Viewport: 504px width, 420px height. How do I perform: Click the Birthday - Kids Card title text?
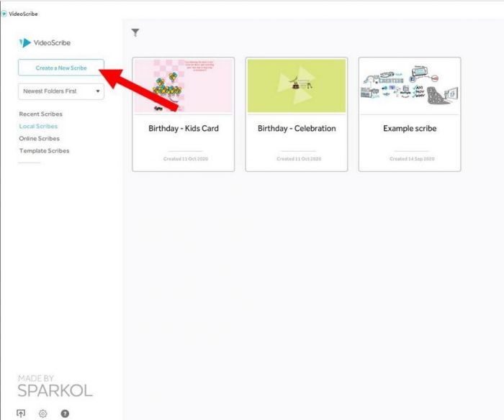(x=183, y=129)
